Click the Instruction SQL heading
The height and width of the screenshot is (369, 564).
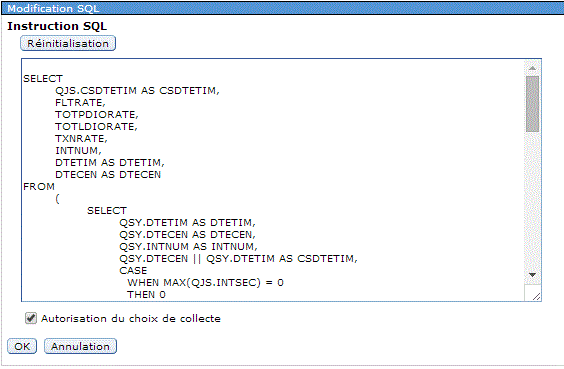pyautogui.click(x=57, y=26)
